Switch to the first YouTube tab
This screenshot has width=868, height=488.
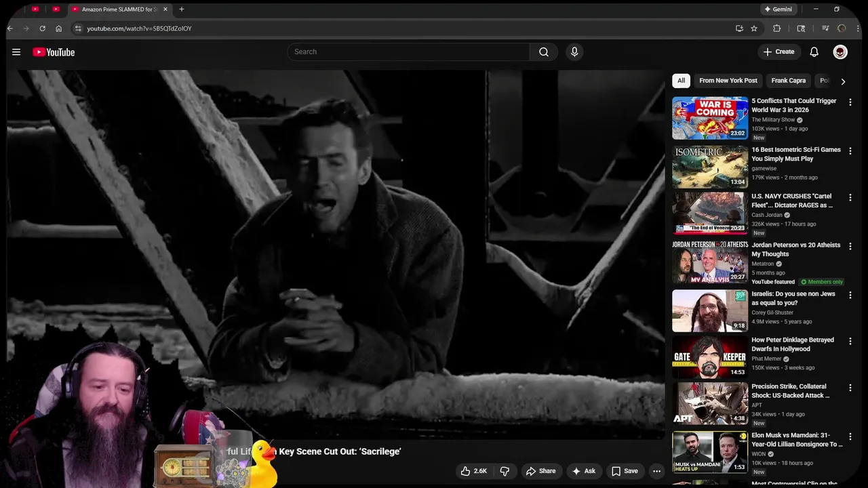coord(35,9)
